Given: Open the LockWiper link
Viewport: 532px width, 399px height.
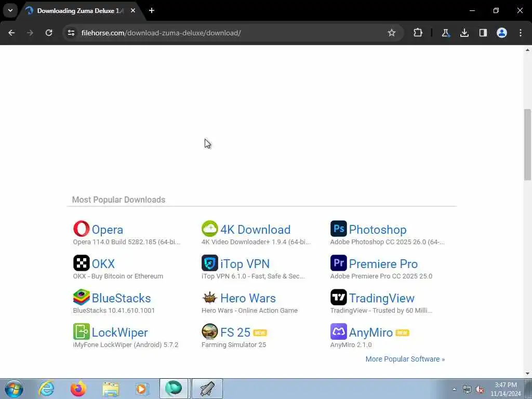Looking at the screenshot, I should [119, 332].
